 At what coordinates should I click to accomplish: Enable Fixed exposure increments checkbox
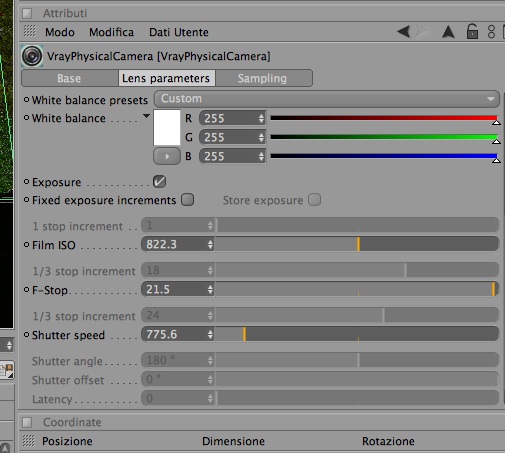[187, 200]
